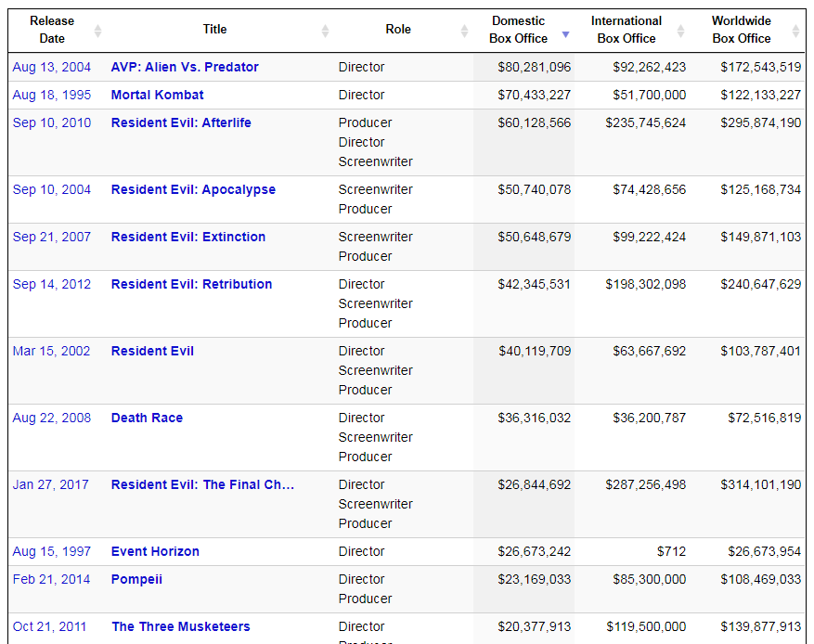Screen dimensions: 814x644
Task: Click the Worldwide Box Office sort arrows
Action: click(x=795, y=31)
